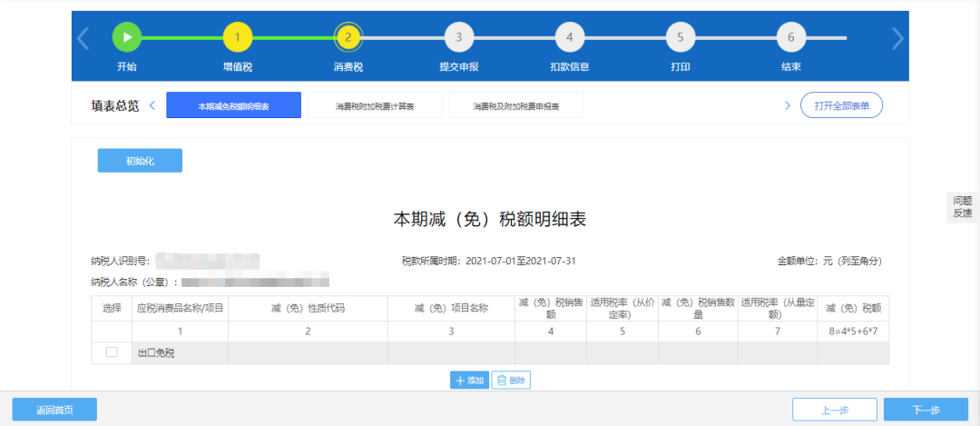Click the green 开始 play step icon

tap(127, 37)
